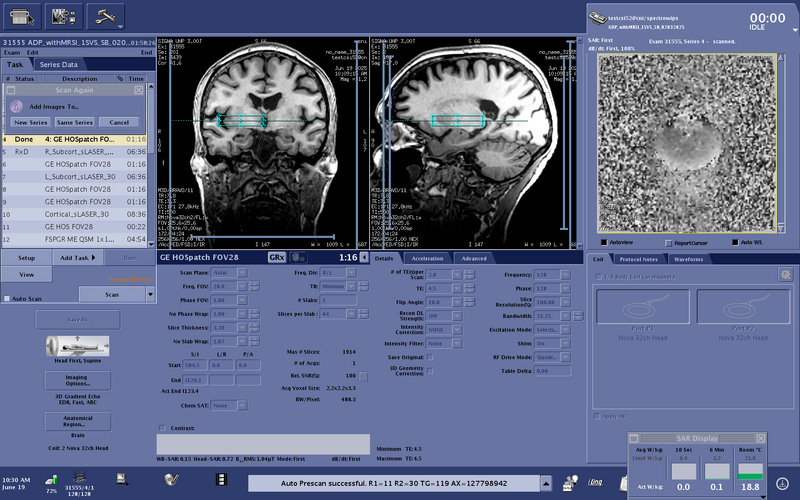The width and height of the screenshot is (800, 500).
Task: Open the wrench tools menu icon
Action: pyautogui.click(x=106, y=17)
